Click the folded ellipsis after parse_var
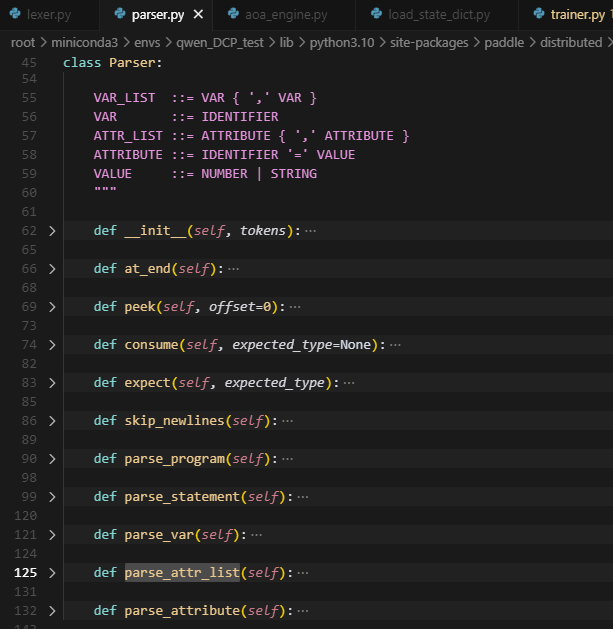Image resolution: width=613 pixels, height=629 pixels. [x=256, y=535]
